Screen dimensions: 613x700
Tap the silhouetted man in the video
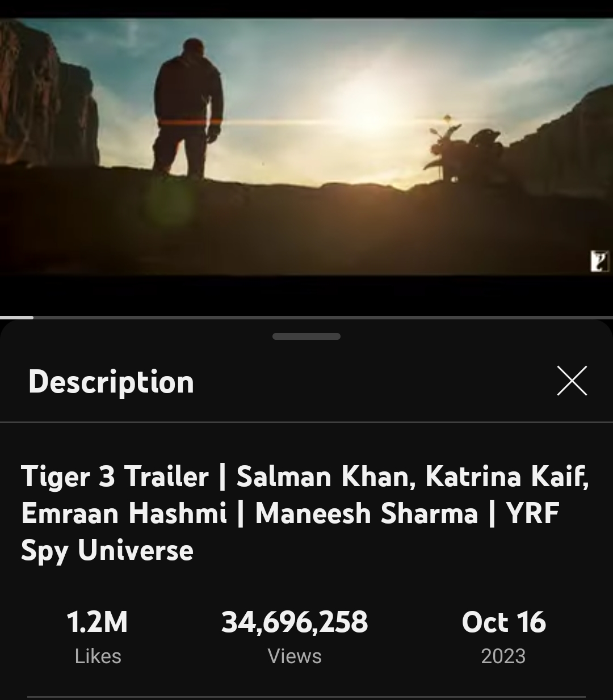click(187, 108)
